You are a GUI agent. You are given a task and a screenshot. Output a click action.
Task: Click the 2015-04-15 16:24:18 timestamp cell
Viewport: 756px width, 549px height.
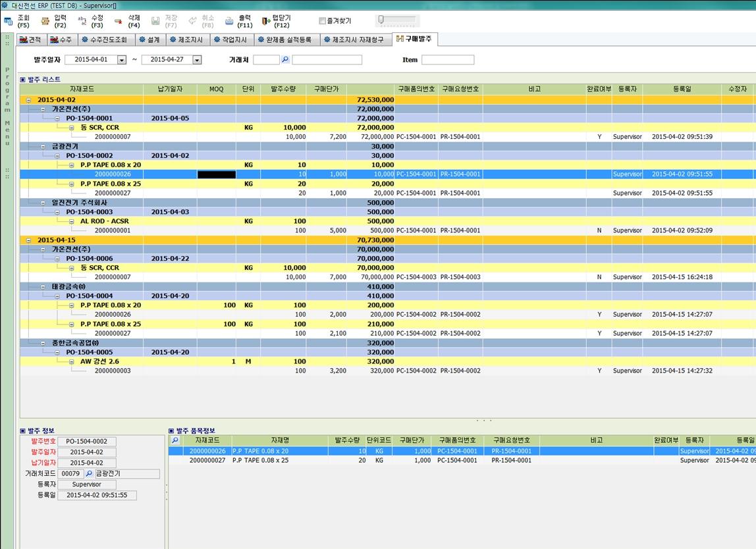coord(682,277)
